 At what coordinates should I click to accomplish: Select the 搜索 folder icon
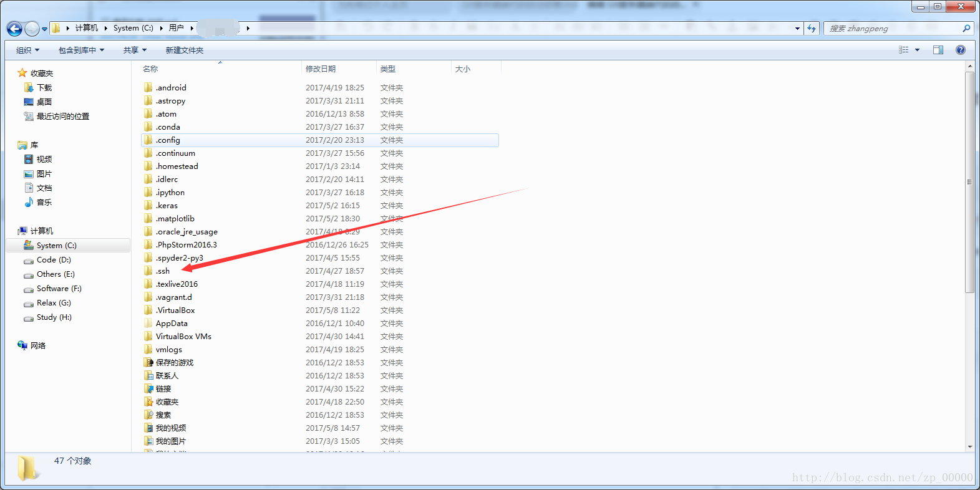[x=148, y=415]
